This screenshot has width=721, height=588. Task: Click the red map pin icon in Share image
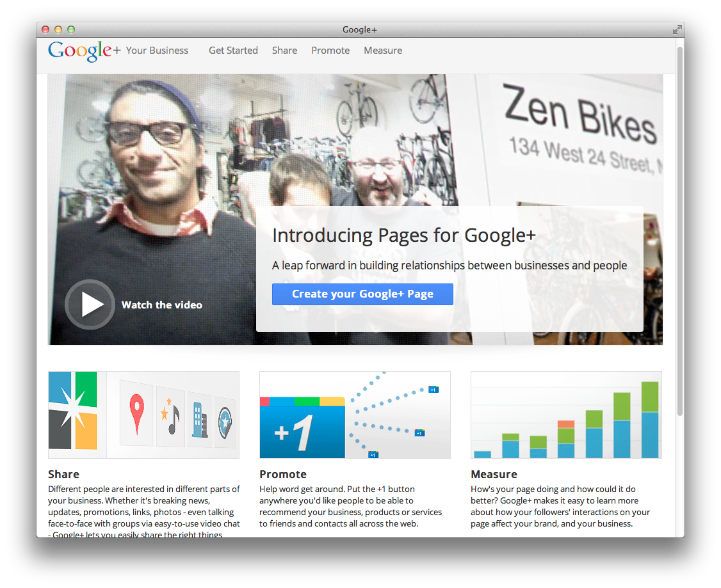click(136, 414)
